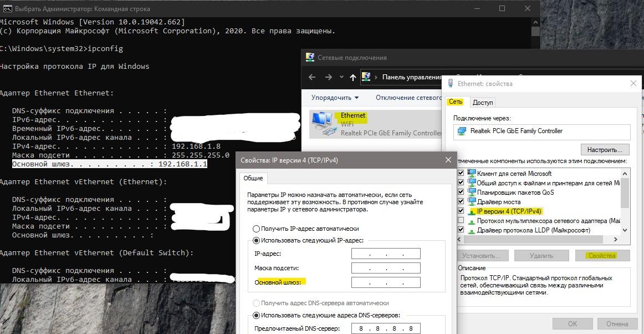Click the Панель управления address bar path
Image resolution: width=644 pixels, height=334 pixels.
pyautogui.click(x=412, y=77)
